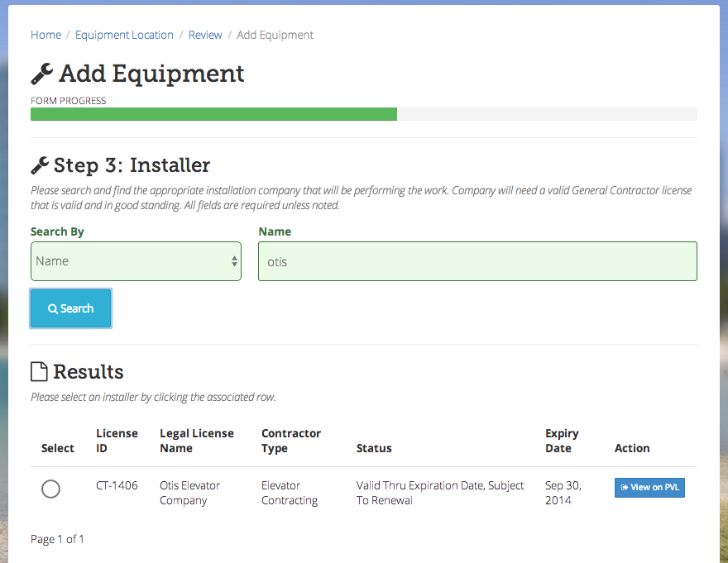Click the Select column header
This screenshot has height=563, width=728.
58,448
